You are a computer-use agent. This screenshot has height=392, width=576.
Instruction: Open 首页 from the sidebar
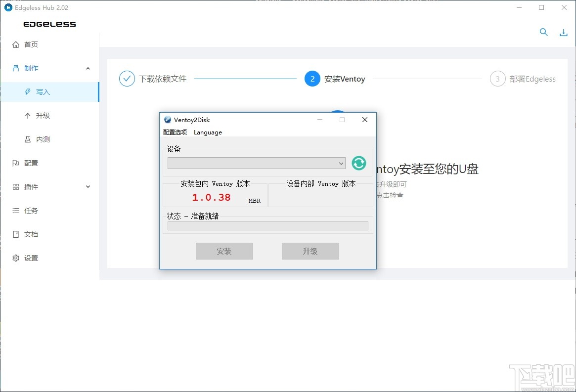coord(31,44)
